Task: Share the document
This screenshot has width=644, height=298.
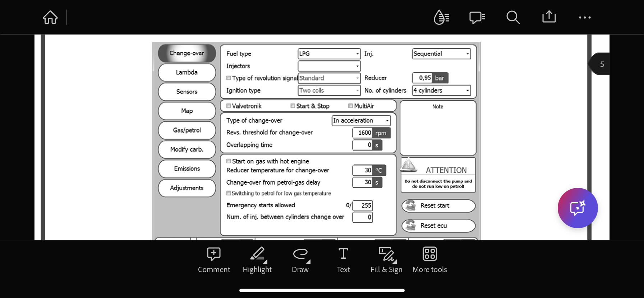Action: pyautogui.click(x=549, y=17)
